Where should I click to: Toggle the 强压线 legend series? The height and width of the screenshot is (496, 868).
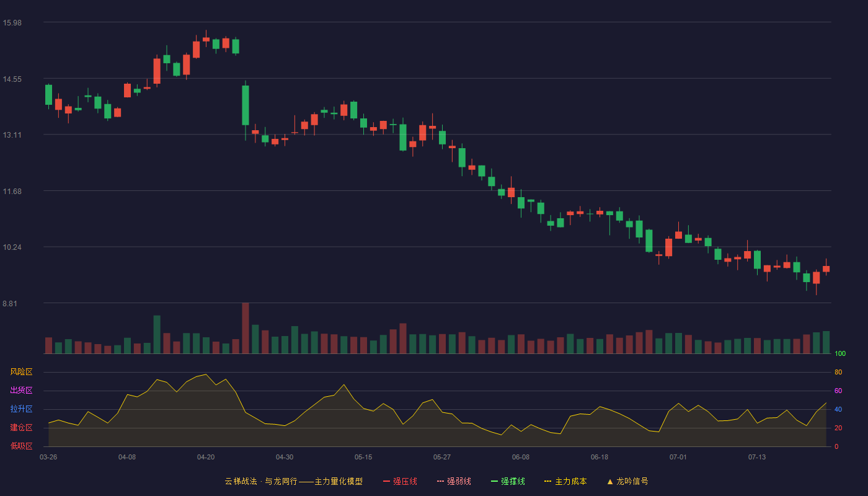click(400, 481)
